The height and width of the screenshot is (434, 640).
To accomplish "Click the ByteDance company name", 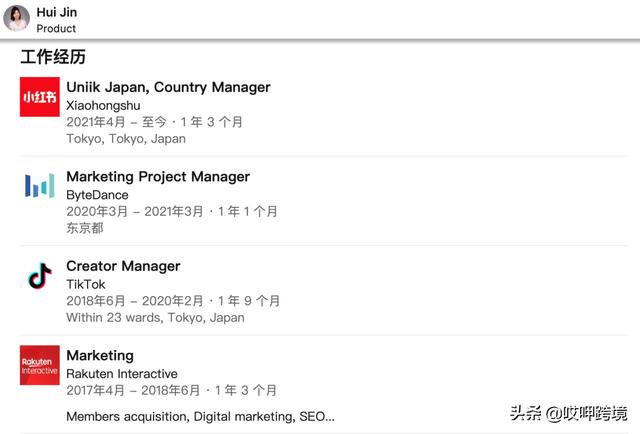I will tap(98, 195).
